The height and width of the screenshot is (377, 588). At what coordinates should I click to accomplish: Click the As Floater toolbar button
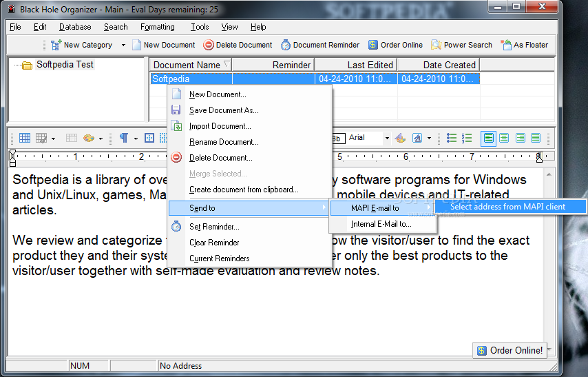(524, 45)
